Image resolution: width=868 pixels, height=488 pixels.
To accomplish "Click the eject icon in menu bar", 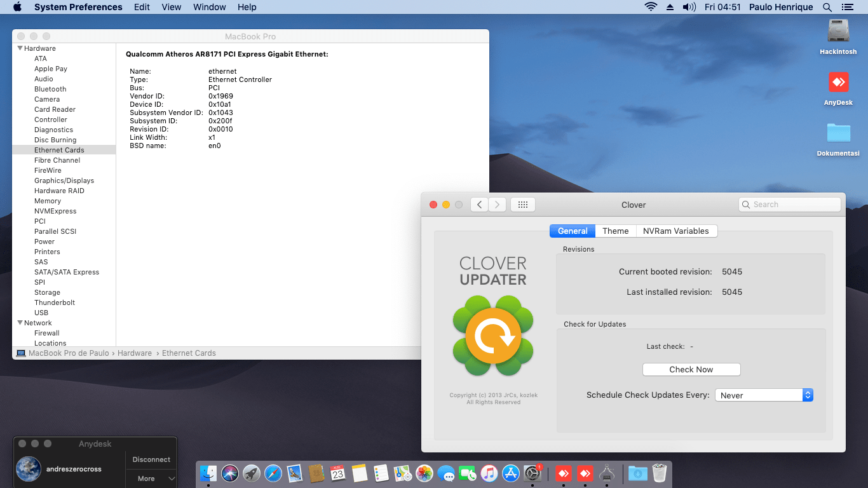I will tap(670, 7).
